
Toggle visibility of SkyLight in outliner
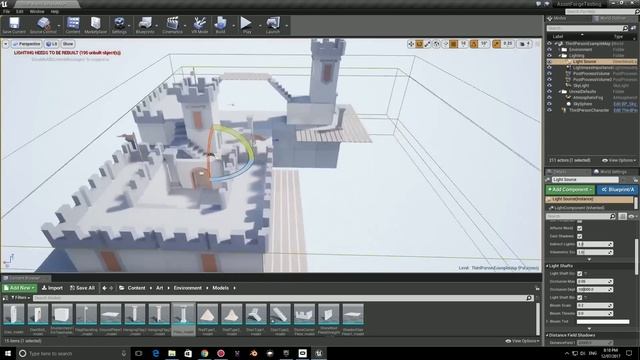coord(549,86)
